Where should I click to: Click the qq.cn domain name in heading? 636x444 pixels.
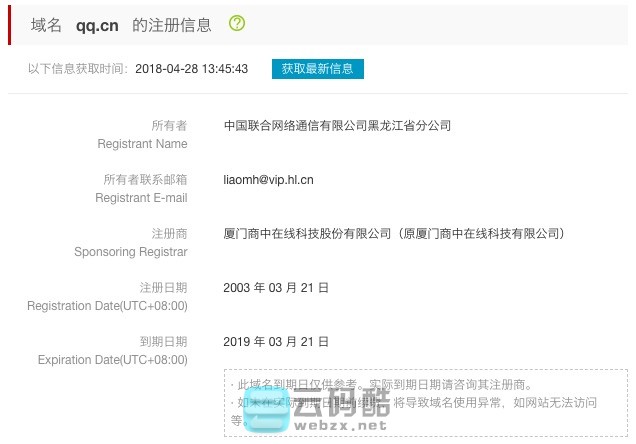pos(97,25)
